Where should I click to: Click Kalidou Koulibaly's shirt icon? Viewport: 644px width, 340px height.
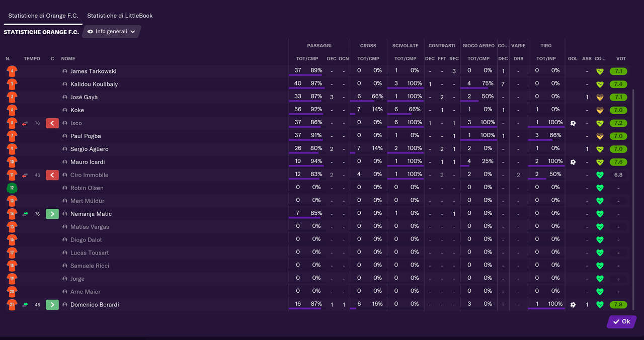click(12, 84)
